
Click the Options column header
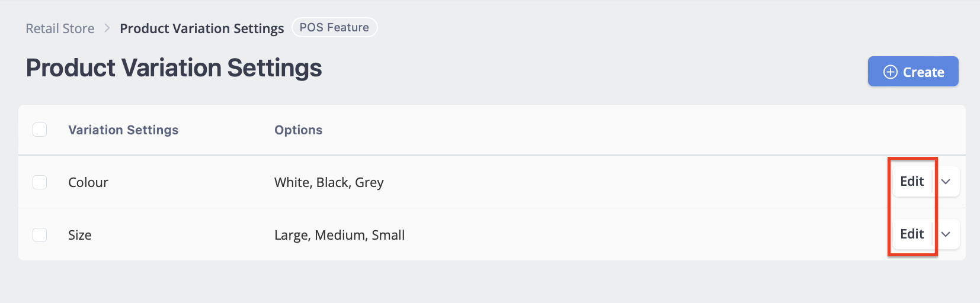[x=298, y=130]
